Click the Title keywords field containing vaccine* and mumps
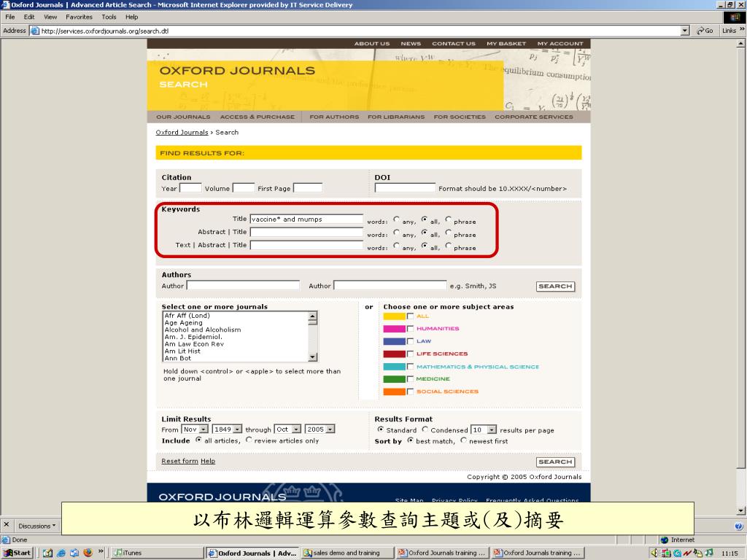747x560 pixels. [306, 219]
